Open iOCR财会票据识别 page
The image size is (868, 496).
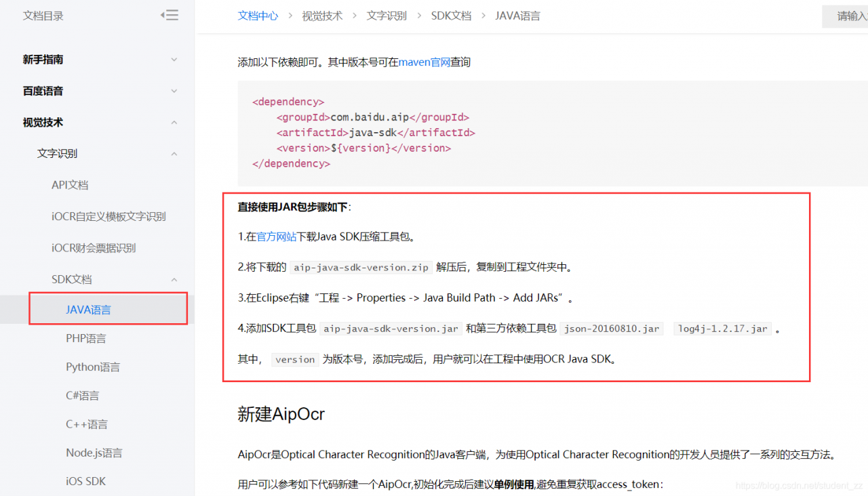click(94, 248)
